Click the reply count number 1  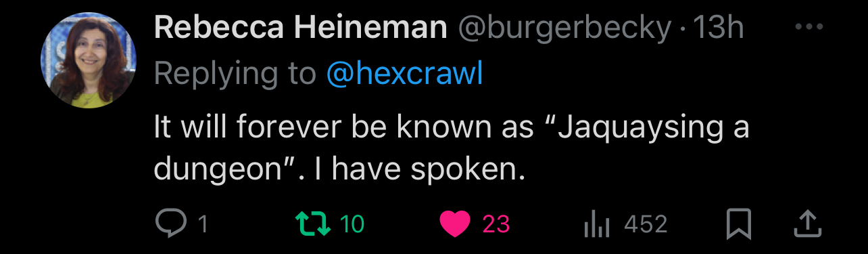tap(202, 224)
